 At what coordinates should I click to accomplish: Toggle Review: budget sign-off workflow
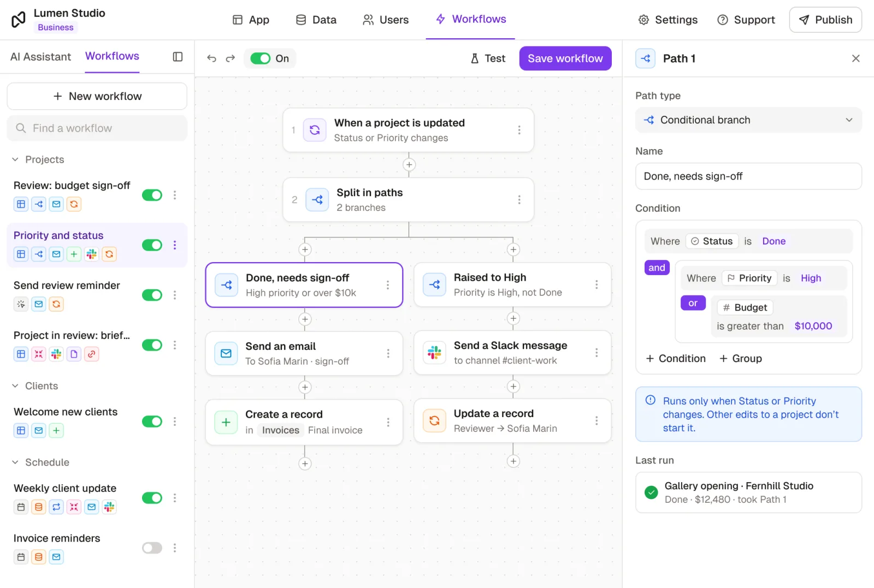[x=152, y=195]
